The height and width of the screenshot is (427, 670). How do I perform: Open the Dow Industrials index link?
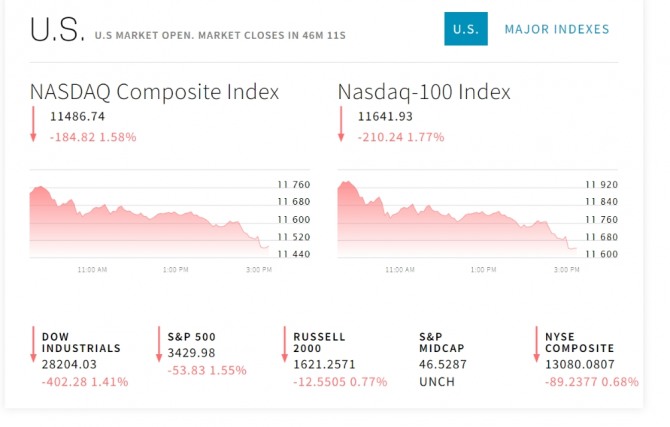click(x=81, y=342)
